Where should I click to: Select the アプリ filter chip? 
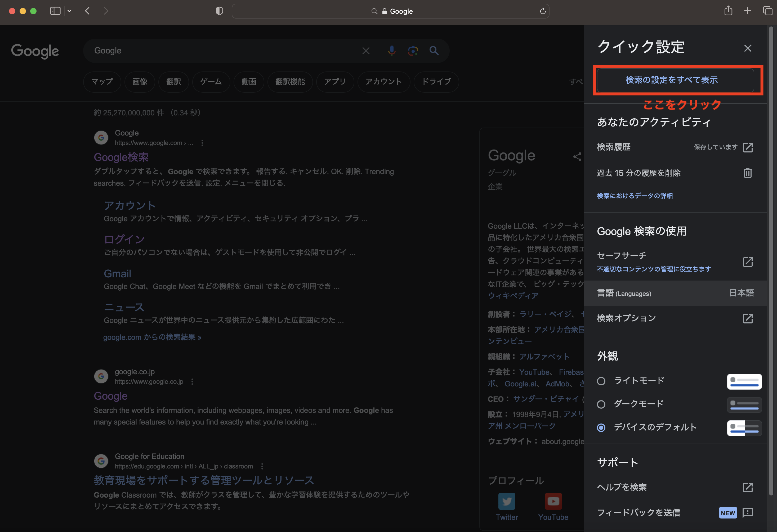click(x=335, y=82)
